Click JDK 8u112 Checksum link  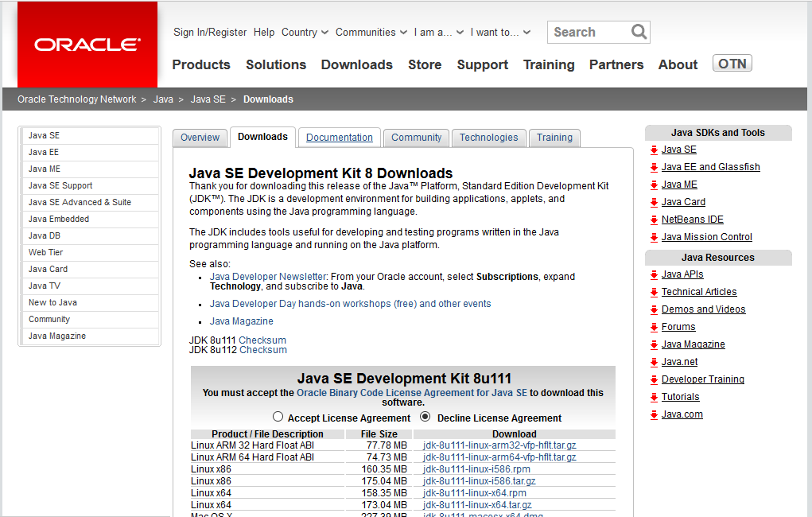pyautogui.click(x=263, y=350)
